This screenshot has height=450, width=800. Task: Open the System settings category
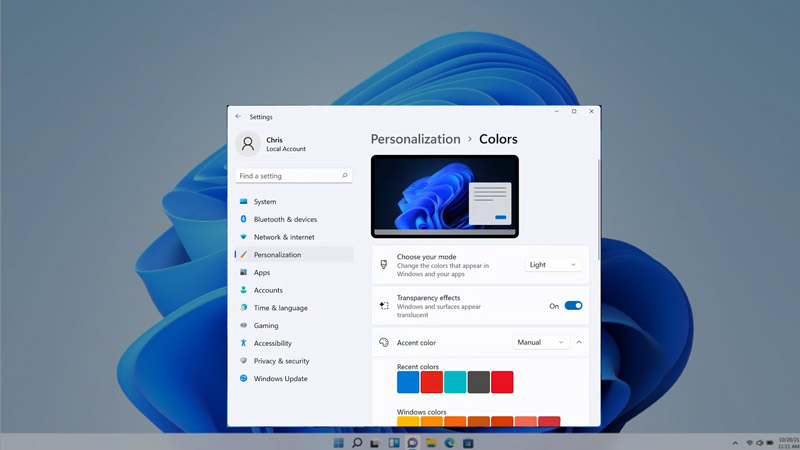point(294,202)
